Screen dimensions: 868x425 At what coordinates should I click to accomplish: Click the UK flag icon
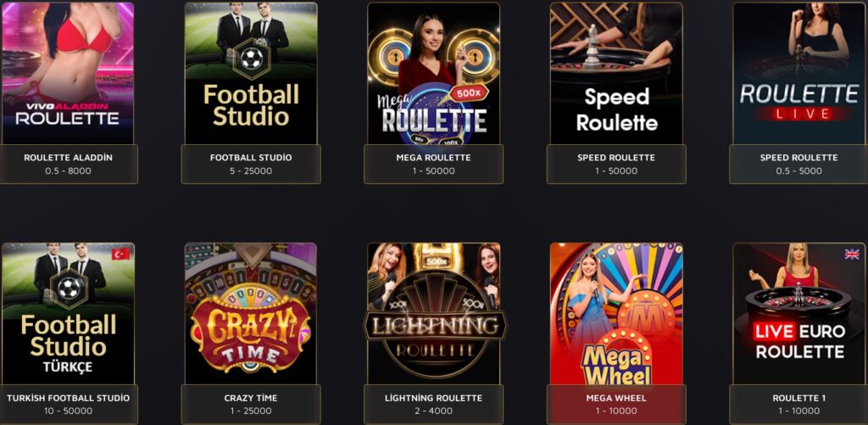tap(851, 254)
